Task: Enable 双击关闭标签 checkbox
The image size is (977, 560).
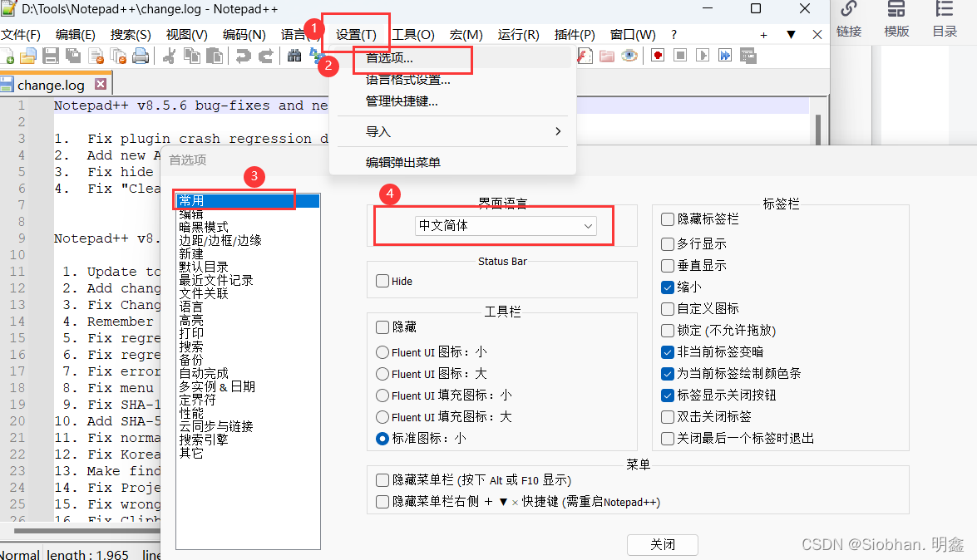Action: point(668,417)
